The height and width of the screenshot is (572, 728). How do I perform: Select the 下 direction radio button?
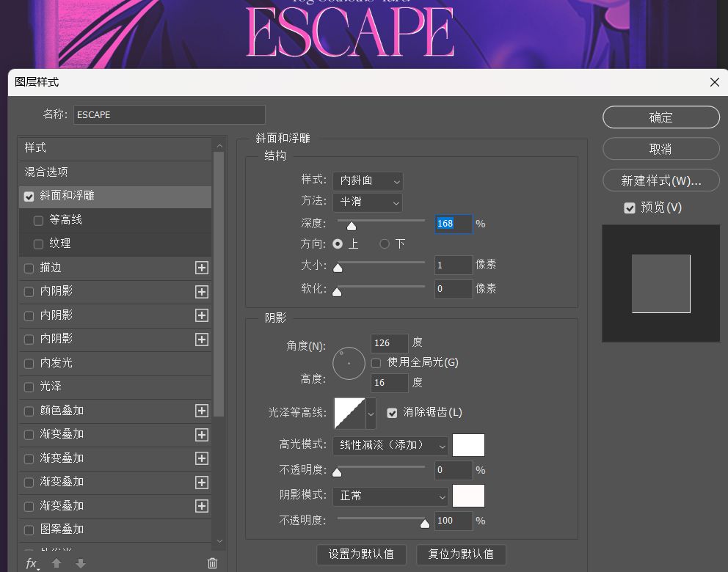pyautogui.click(x=385, y=243)
